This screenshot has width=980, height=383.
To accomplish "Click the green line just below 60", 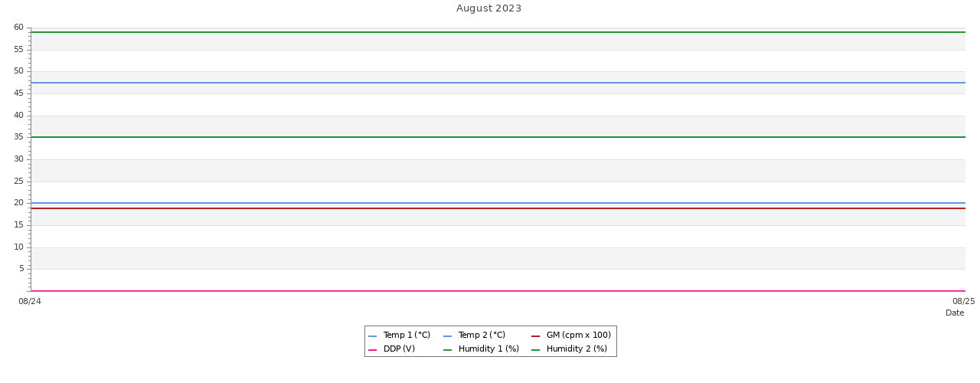I will 498,32.
